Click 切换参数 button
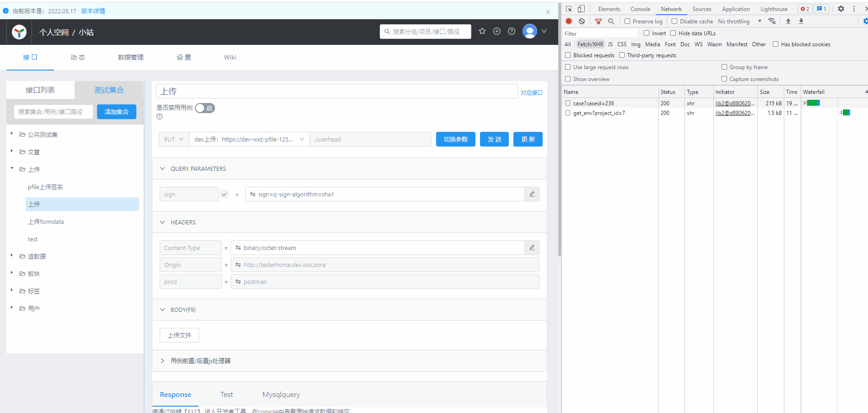The image size is (868, 413). [x=456, y=139]
